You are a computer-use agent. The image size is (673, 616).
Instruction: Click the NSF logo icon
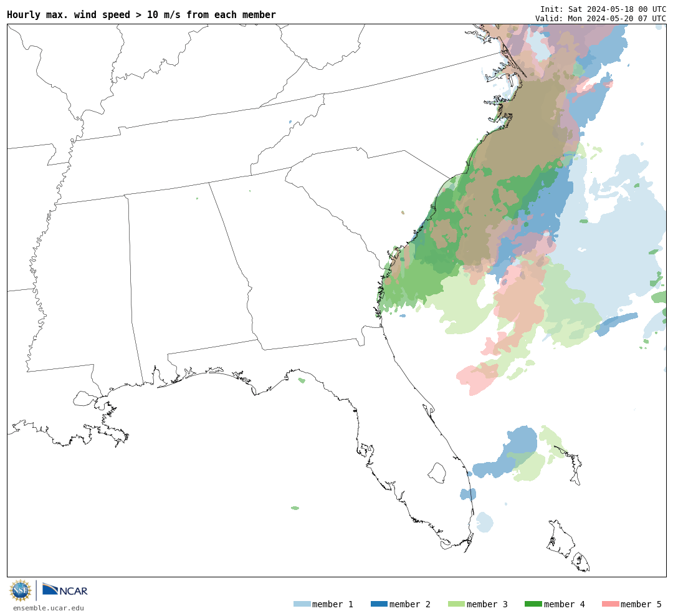click(21, 590)
